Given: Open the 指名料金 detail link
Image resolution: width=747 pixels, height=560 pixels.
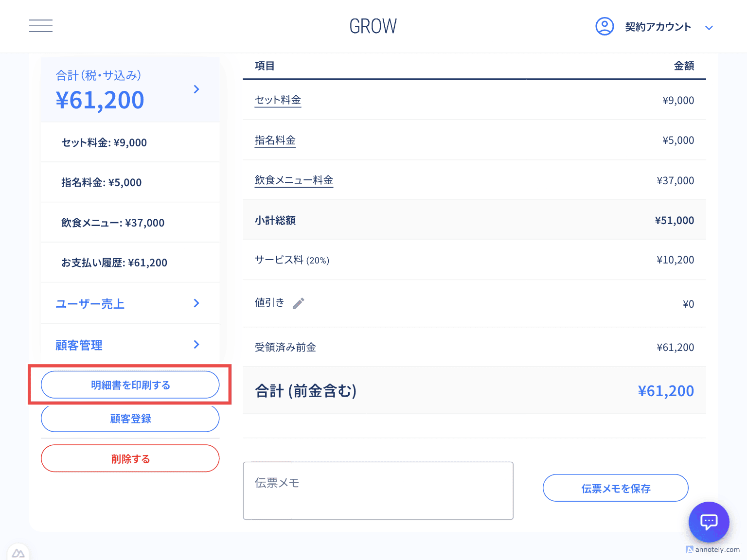Looking at the screenshot, I should coord(275,140).
